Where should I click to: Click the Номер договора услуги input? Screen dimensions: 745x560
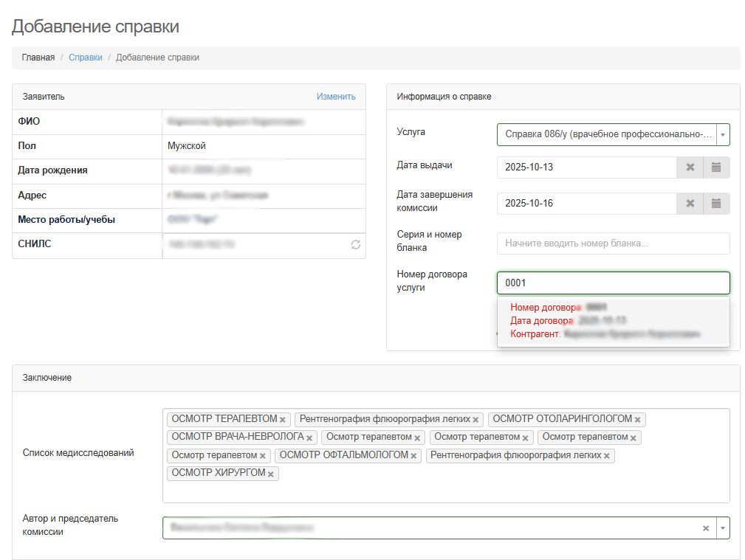(613, 283)
